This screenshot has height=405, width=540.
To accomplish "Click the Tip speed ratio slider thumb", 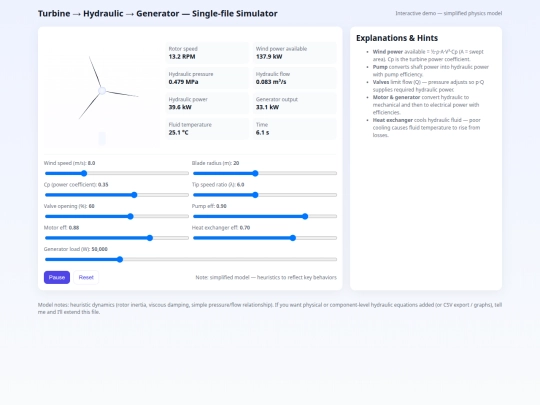I will (255, 195).
